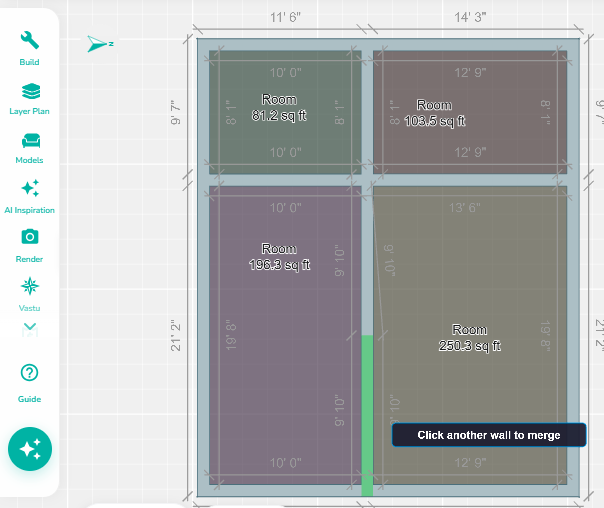Click the Layer Plan label
604x508 pixels.
coord(29,111)
